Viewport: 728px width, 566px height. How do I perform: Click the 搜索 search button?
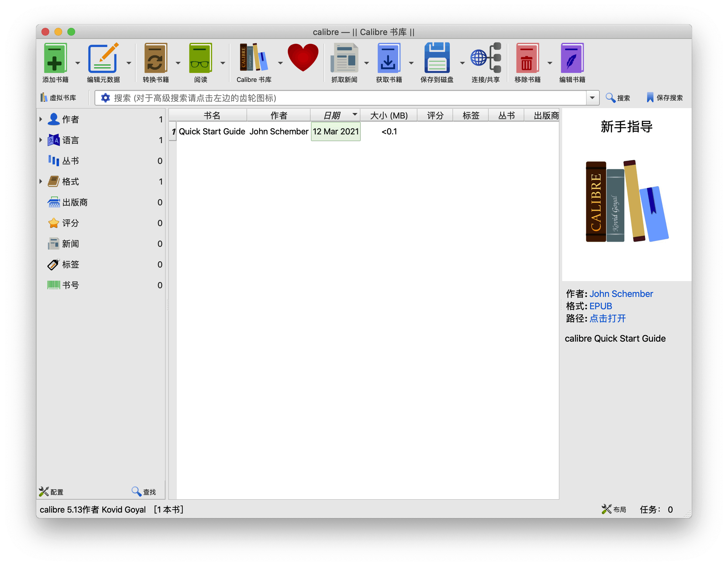618,98
